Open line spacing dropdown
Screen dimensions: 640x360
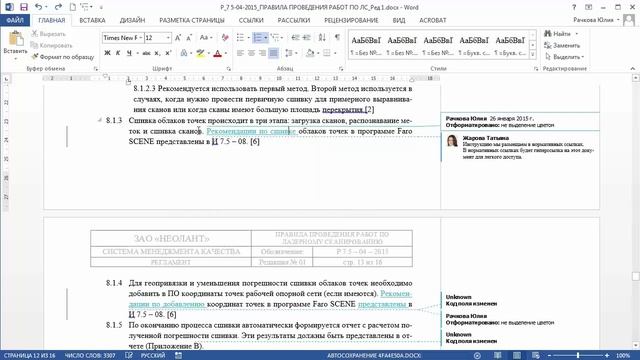[290, 53]
